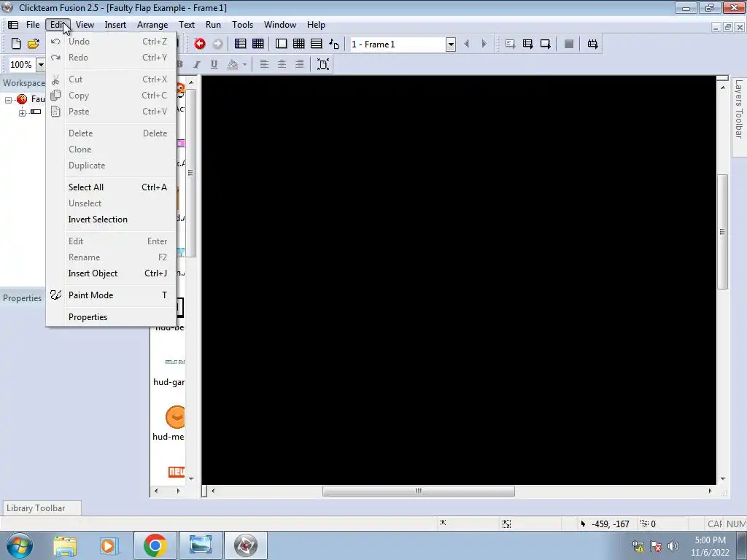
Task: Open the Windows Start menu
Action: 20,545
